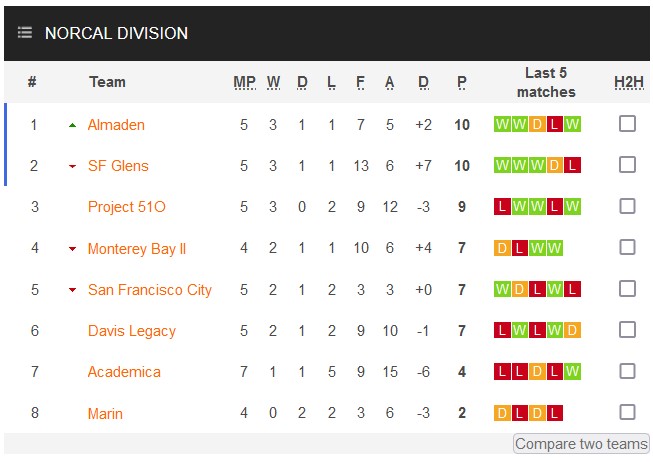
Task: Tick the H2H checkbox for Almaden
Action: point(627,124)
